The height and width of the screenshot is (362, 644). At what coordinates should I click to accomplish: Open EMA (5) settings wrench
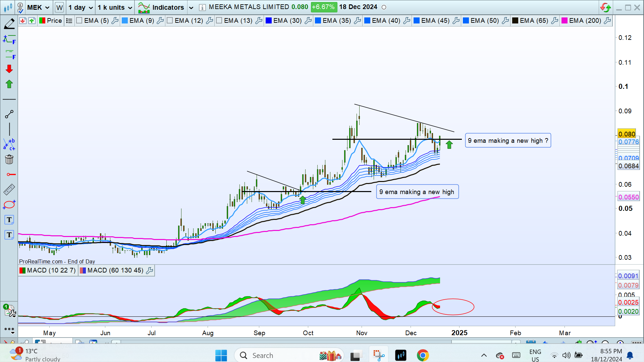point(115,21)
